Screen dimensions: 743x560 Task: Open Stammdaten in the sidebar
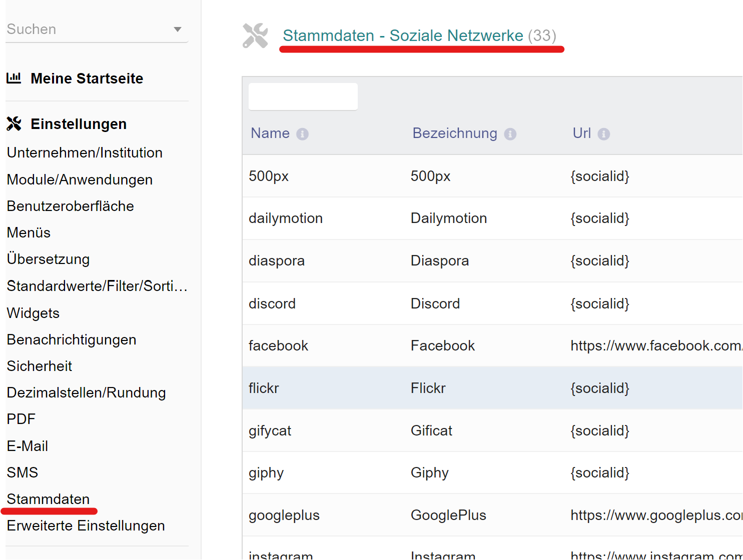pos(48,499)
